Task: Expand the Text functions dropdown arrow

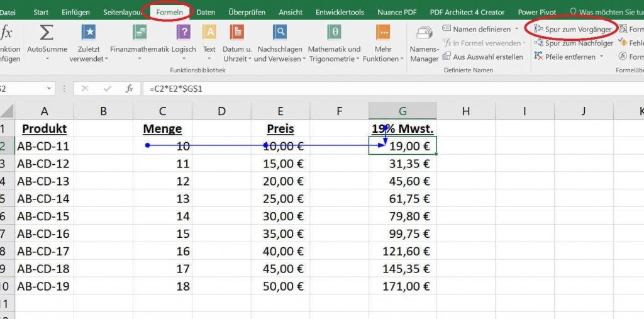Action: 209,59
